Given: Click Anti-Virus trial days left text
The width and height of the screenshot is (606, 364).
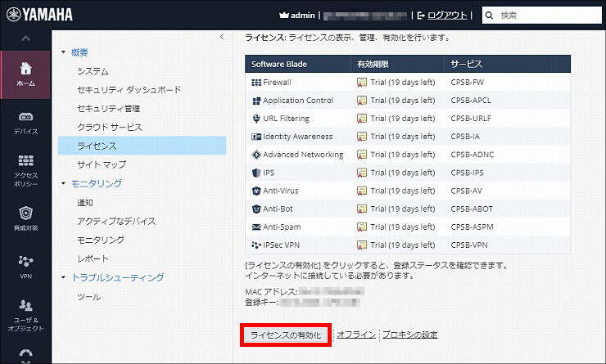Looking at the screenshot, I should coord(403,191).
